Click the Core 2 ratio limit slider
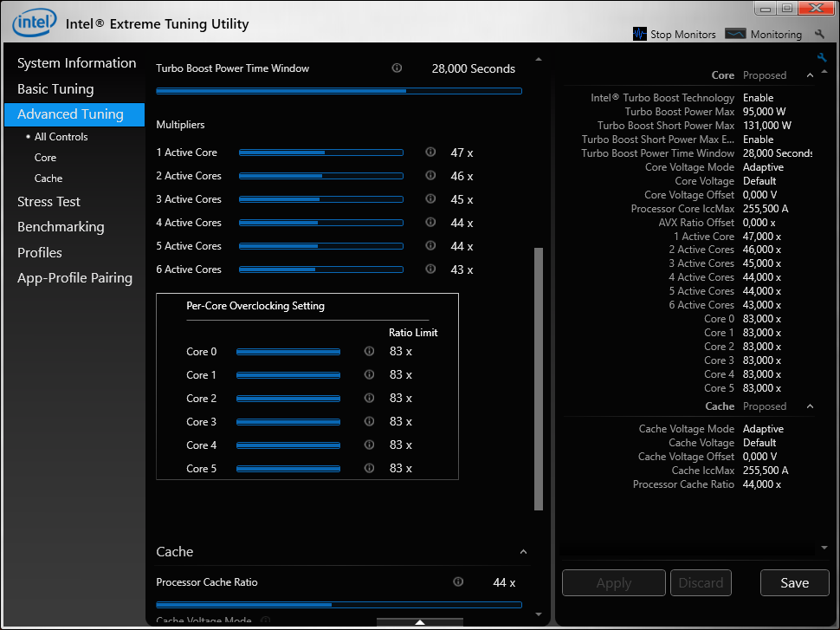840x630 pixels. click(288, 399)
